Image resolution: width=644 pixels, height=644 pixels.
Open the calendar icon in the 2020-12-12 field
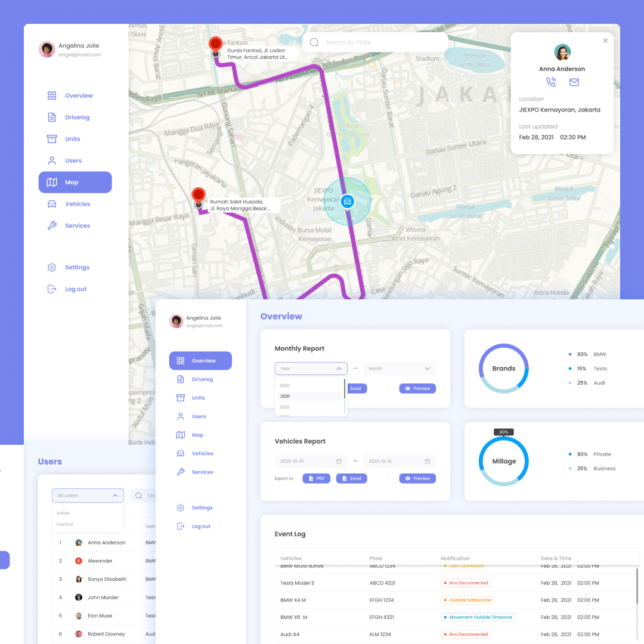[x=427, y=462]
